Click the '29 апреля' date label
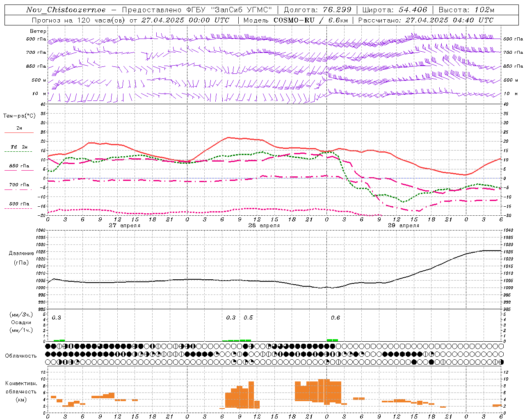Screen dimensions: 525x420 403,226
